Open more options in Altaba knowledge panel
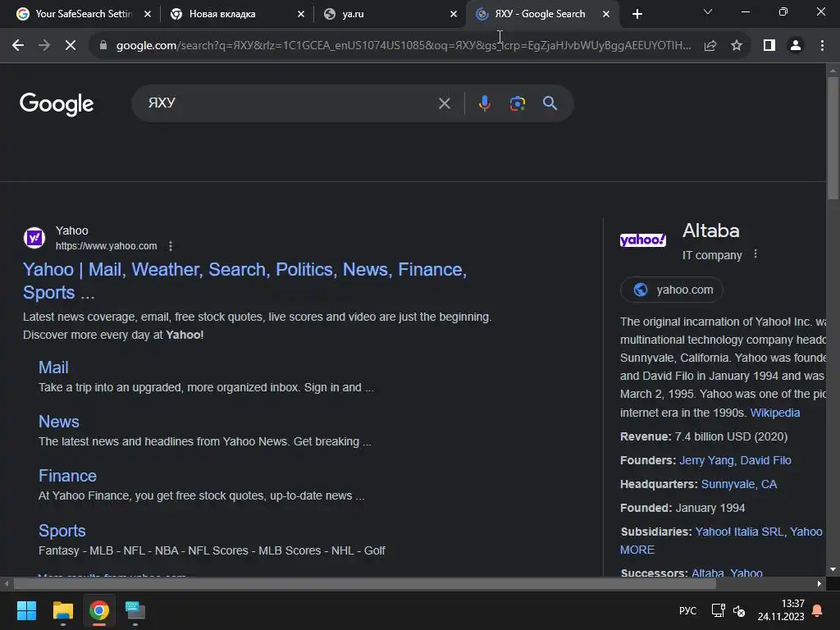 tap(756, 254)
